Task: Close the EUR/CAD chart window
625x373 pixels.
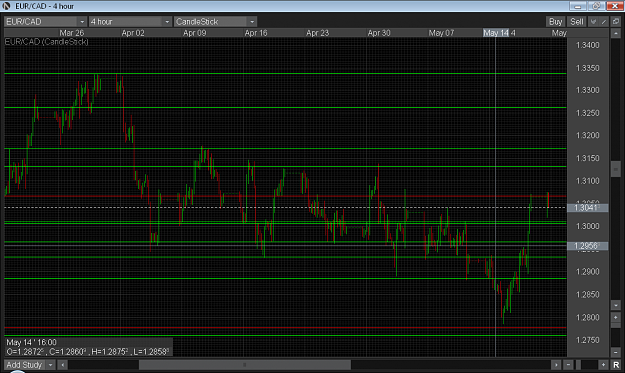Action: [615, 6]
